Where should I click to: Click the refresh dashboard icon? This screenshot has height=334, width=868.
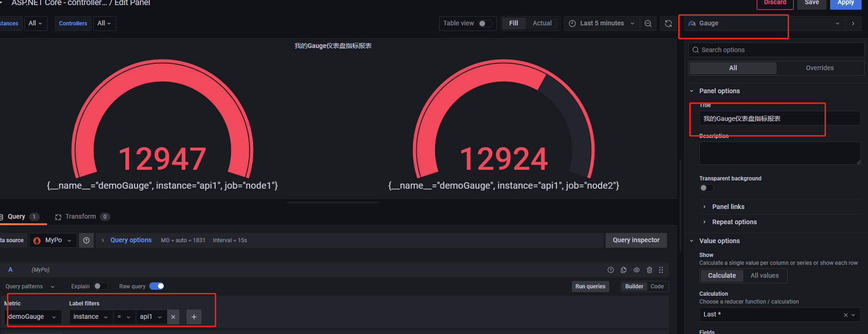pos(668,24)
